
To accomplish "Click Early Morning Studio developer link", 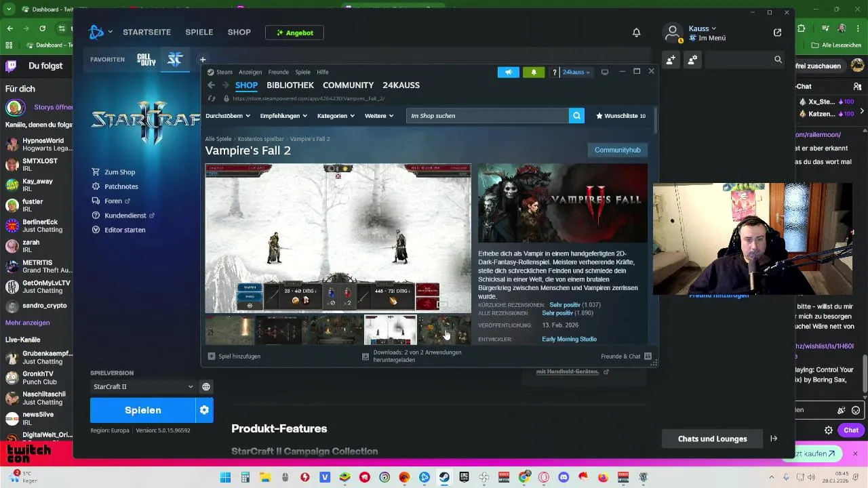I will click(x=569, y=339).
